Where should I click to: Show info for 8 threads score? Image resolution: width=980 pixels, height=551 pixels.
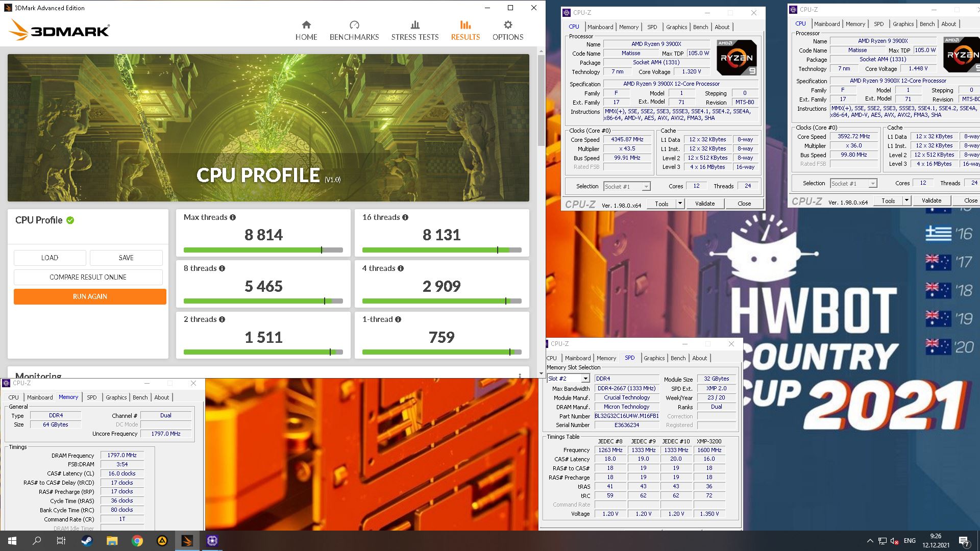(222, 268)
